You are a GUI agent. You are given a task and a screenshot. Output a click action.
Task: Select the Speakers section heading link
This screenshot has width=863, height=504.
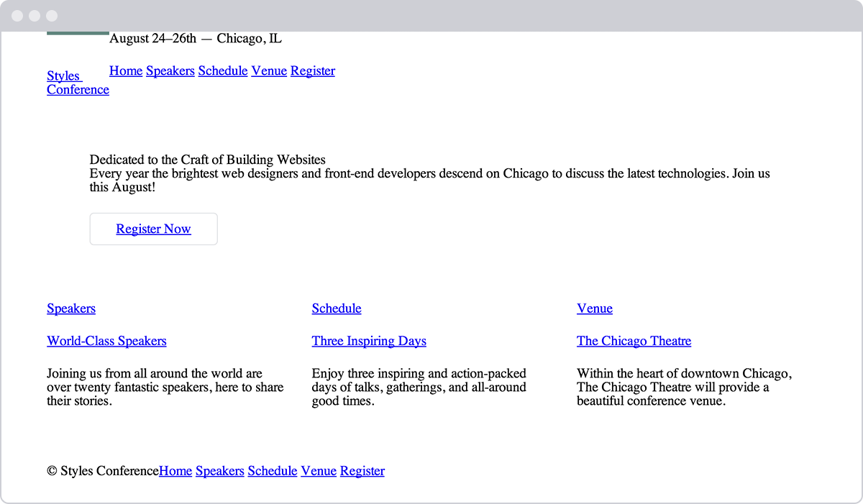pos(70,308)
